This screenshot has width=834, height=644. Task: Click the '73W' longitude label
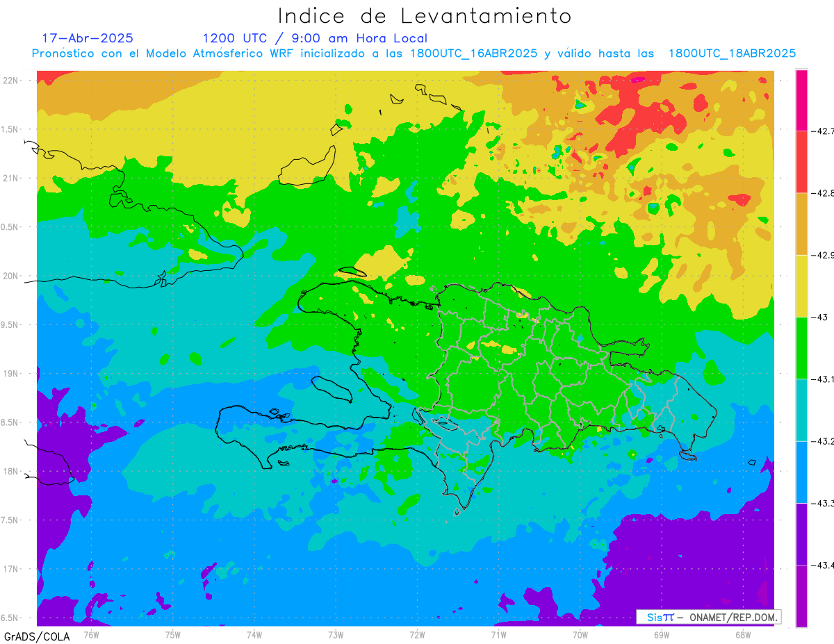coord(336,634)
